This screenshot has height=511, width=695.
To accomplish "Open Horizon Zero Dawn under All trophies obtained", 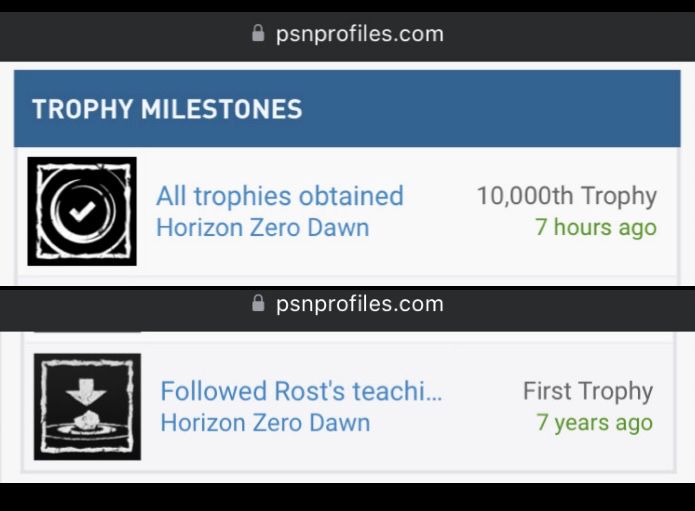I will click(262, 227).
